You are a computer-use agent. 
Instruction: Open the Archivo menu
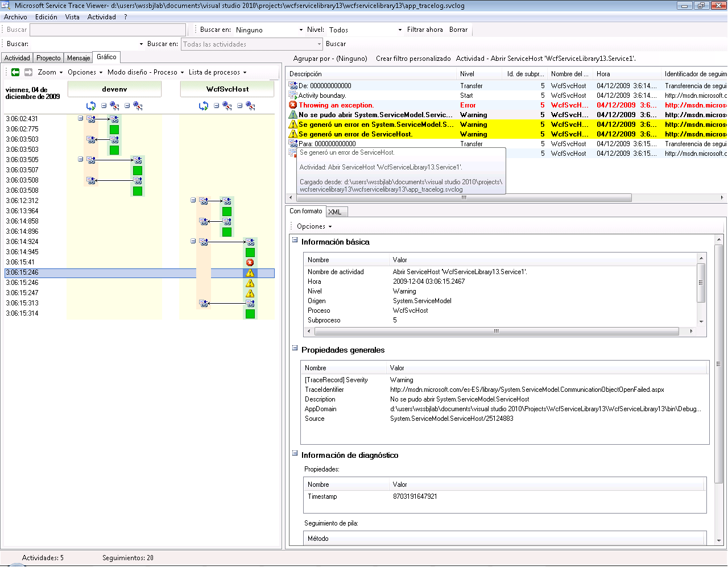15,17
